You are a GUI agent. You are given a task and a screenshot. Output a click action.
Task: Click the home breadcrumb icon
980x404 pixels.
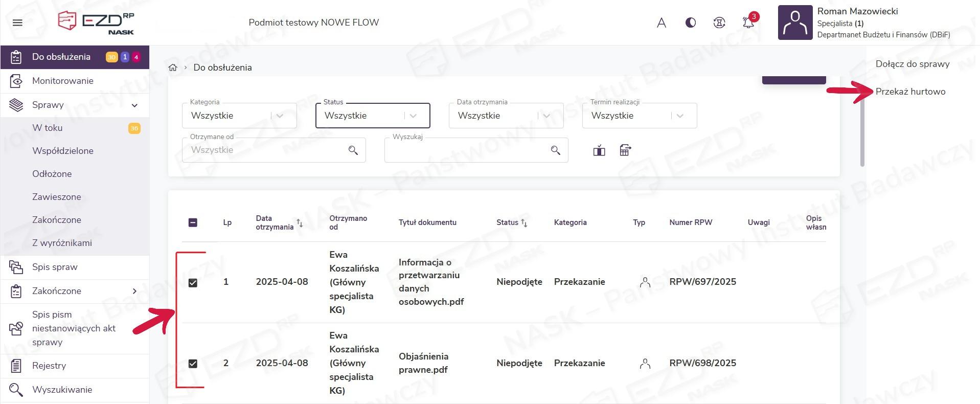[173, 68]
